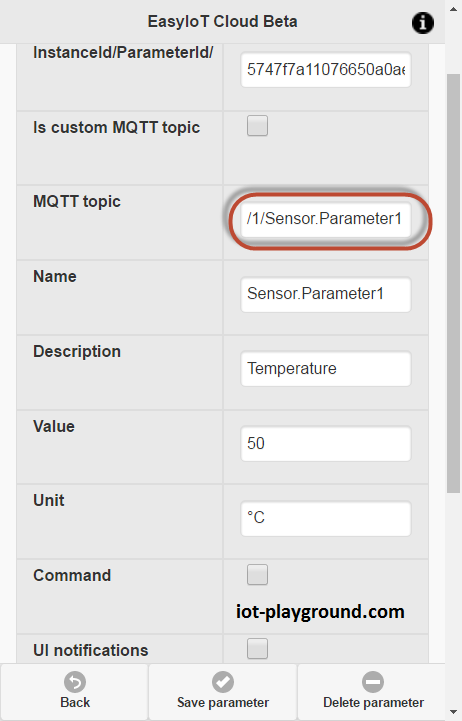Click the scrollbar down arrow
Screen dimensions: 462x721
tap(454, 713)
